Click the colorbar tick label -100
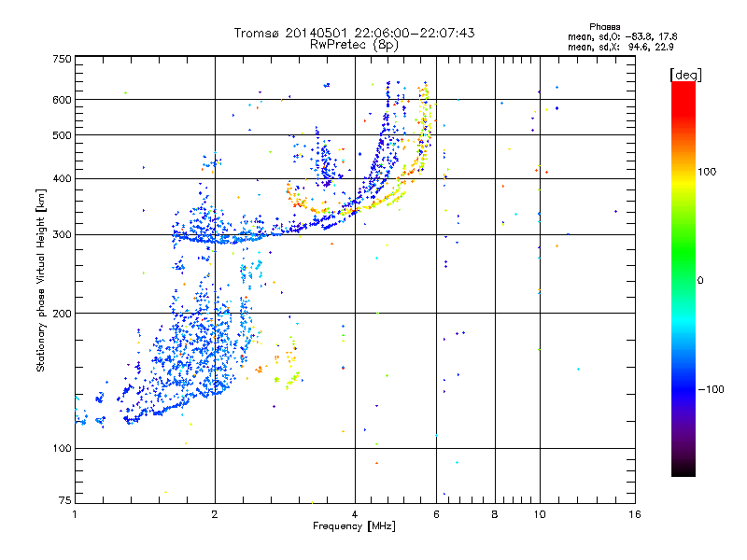 click(712, 389)
